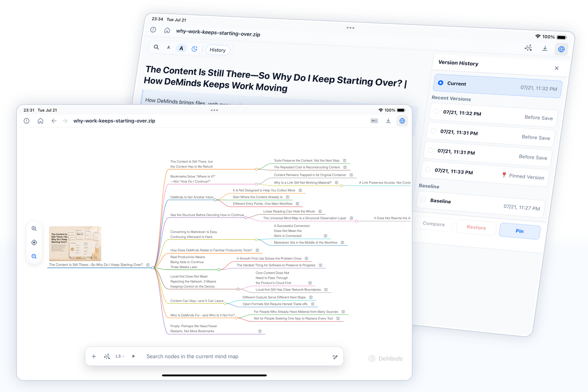Collapse 'The Content Is Still There, but' branch
Image resolution: width=588 pixels, height=392 pixels.
(256, 169)
